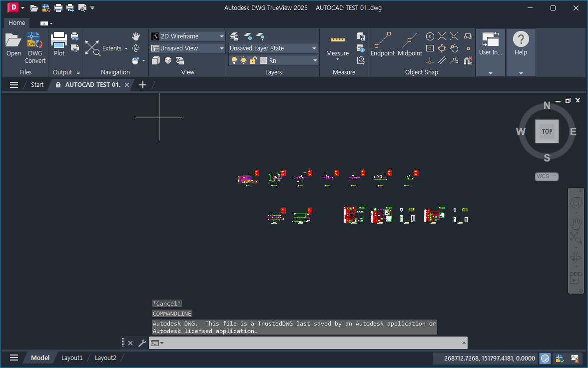The height and width of the screenshot is (368, 588).
Task: Click the Rn layer color swatch
Action: [x=263, y=60]
